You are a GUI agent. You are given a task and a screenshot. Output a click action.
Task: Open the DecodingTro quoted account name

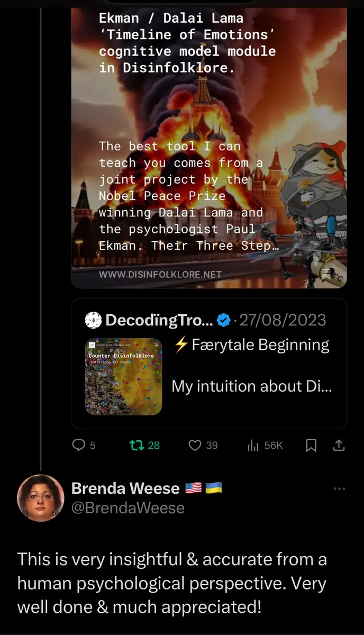click(159, 320)
